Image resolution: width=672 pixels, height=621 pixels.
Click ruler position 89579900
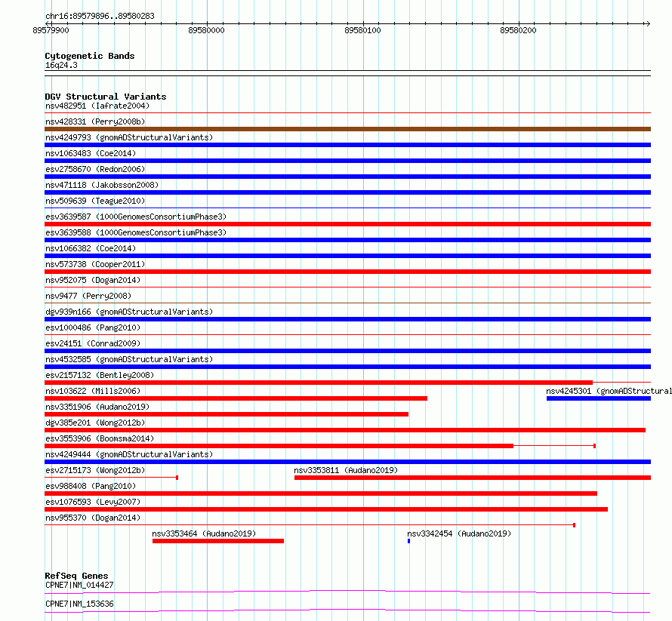[51, 30]
